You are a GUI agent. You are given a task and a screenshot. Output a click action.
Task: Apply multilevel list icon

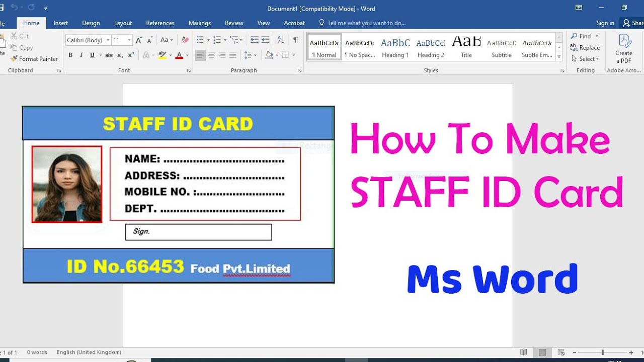click(234, 40)
